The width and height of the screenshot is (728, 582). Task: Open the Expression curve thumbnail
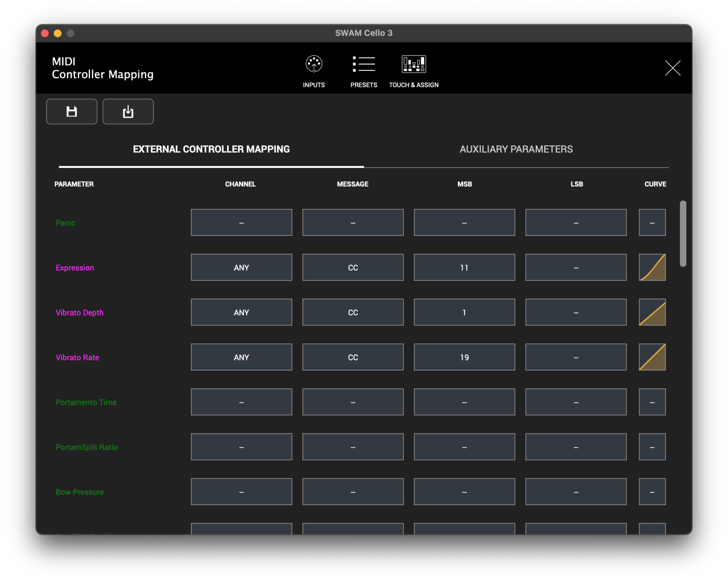[x=652, y=267]
